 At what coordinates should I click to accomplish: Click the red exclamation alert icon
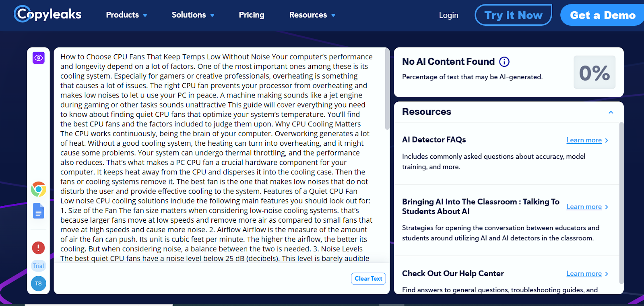pyautogui.click(x=39, y=248)
